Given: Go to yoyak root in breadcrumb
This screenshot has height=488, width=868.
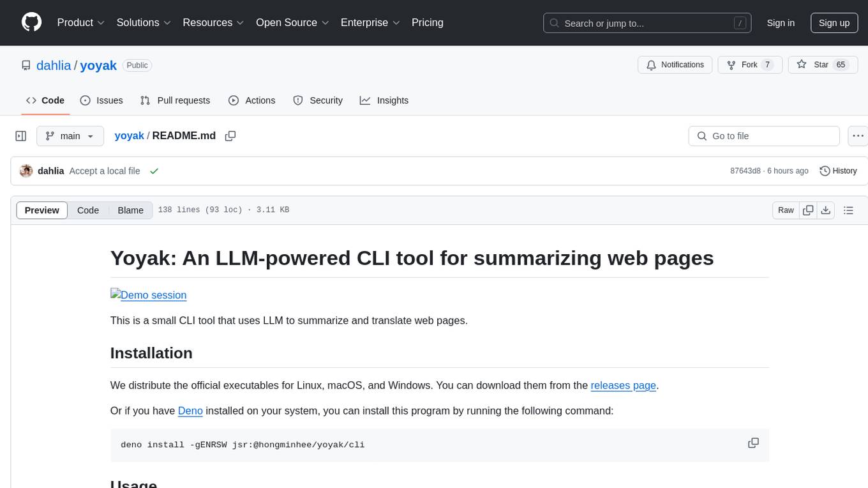Looking at the screenshot, I should pyautogui.click(x=129, y=135).
